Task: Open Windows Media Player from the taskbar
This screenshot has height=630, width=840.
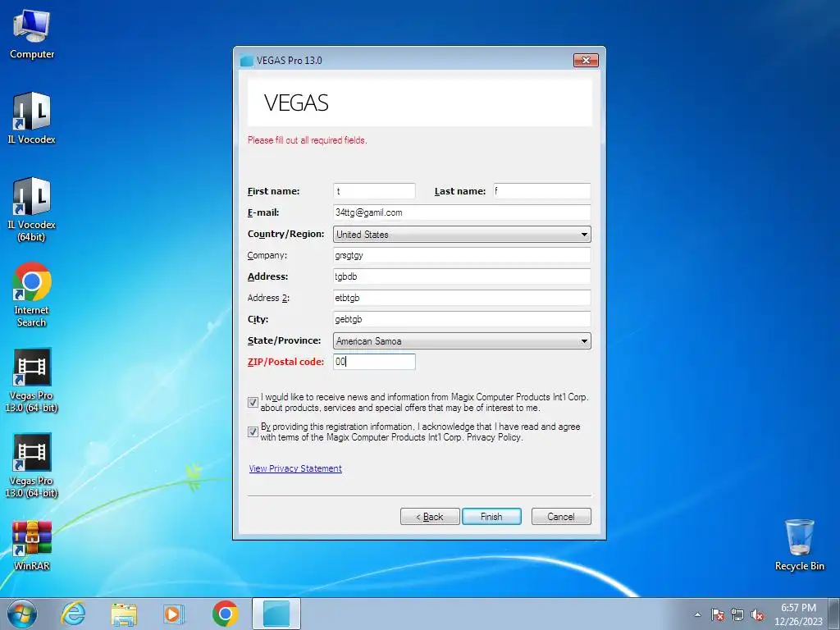Action: (x=174, y=614)
